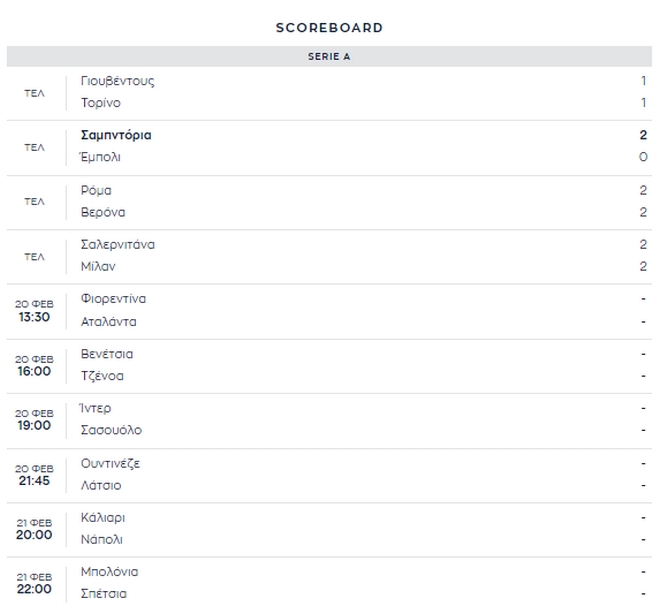The image size is (660, 614).
Task: Open Βερόνα team page
Action: [x=103, y=212]
